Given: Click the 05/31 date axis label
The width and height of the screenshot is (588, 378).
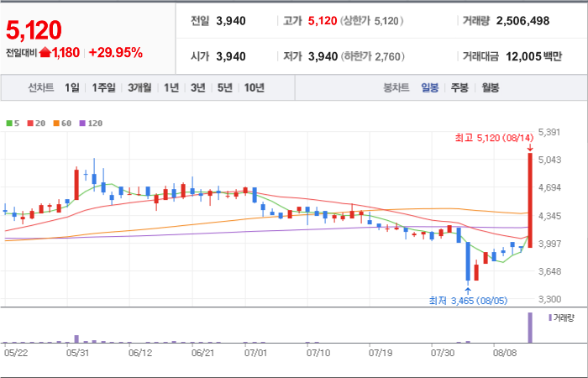Looking at the screenshot, I should [77, 353].
